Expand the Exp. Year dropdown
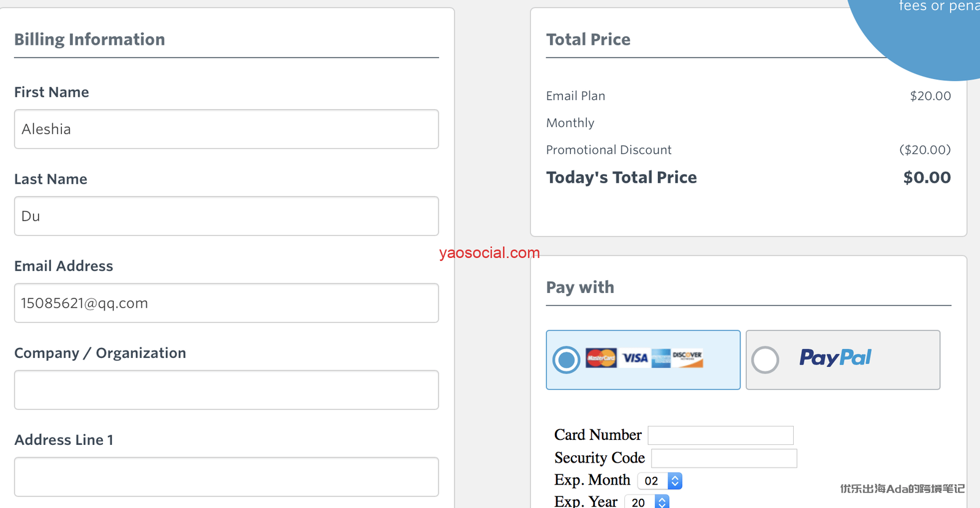 [x=647, y=502]
